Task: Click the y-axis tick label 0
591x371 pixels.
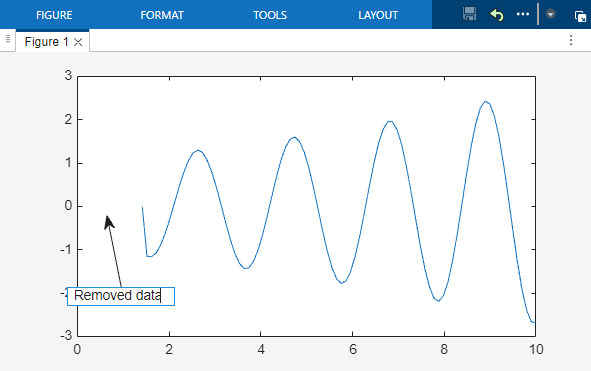Action: (68, 206)
